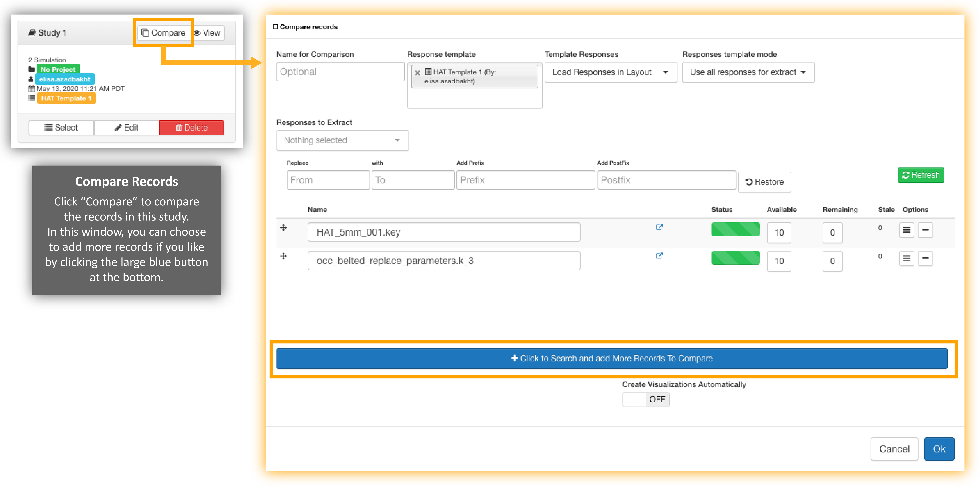Remove HAT Template 1 from Response template
980x487 pixels.
coord(417,72)
